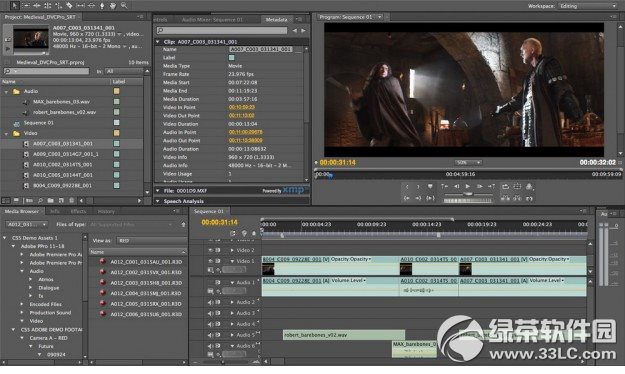Click the Extract button in Program monitor

click(x=517, y=198)
